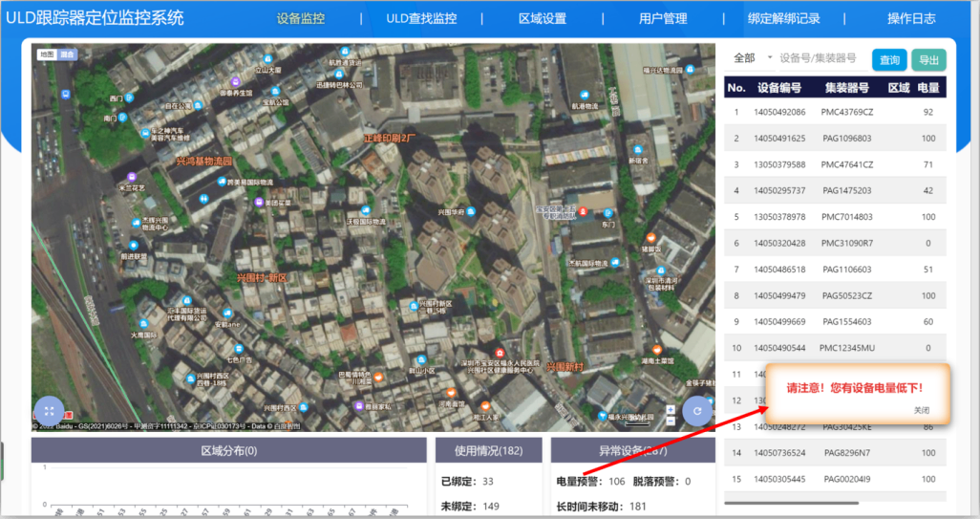Select device number 14050736524

[x=779, y=453]
